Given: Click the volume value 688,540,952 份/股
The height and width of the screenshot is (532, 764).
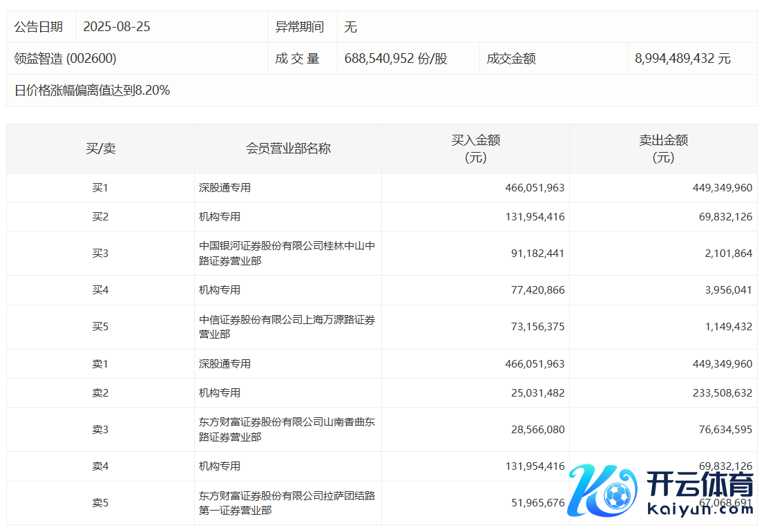Looking at the screenshot, I should (396, 59).
